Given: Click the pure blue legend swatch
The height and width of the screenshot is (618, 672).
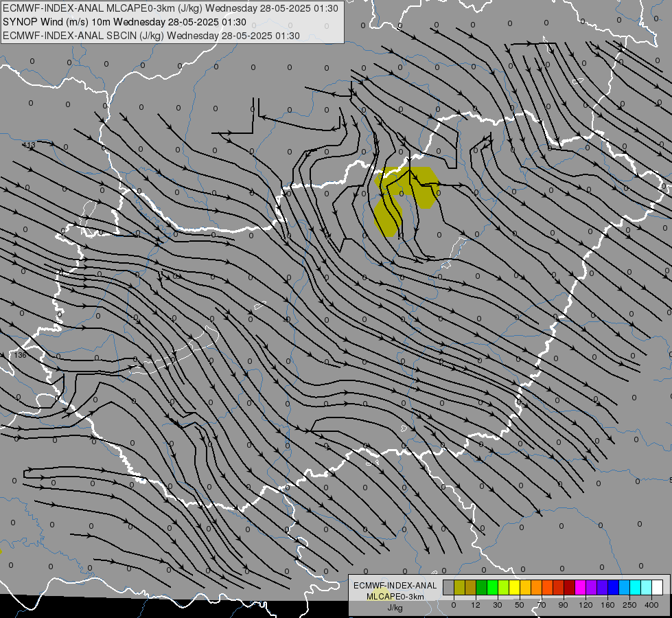Looking at the screenshot, I should pos(613,587).
